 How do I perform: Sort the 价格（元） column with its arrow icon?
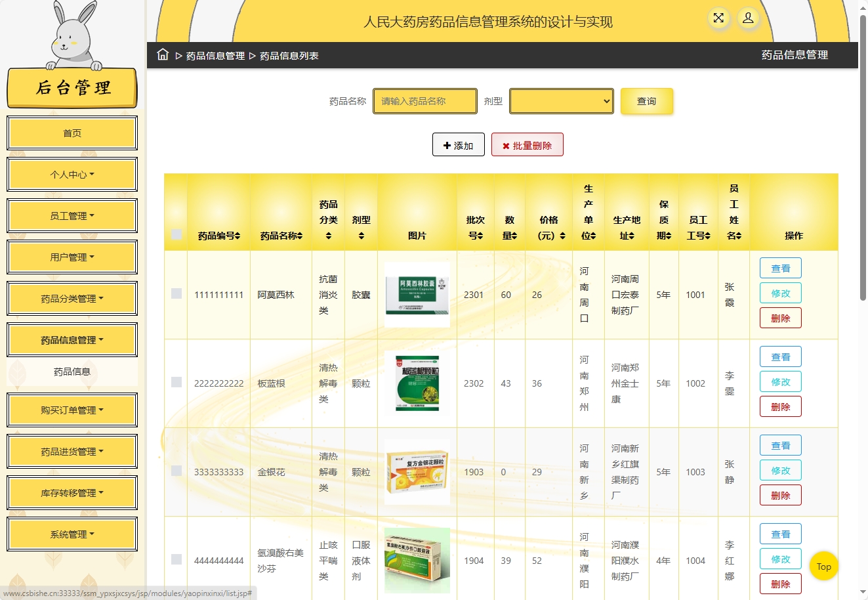(561, 235)
